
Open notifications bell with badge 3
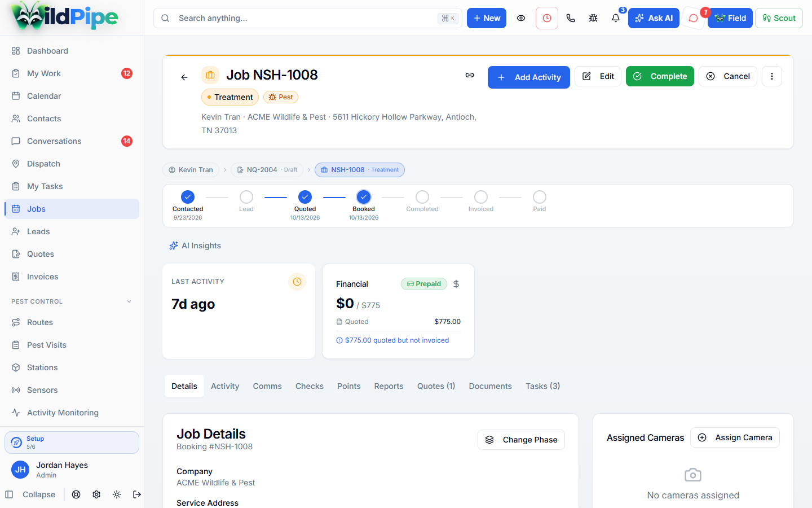[616, 18]
